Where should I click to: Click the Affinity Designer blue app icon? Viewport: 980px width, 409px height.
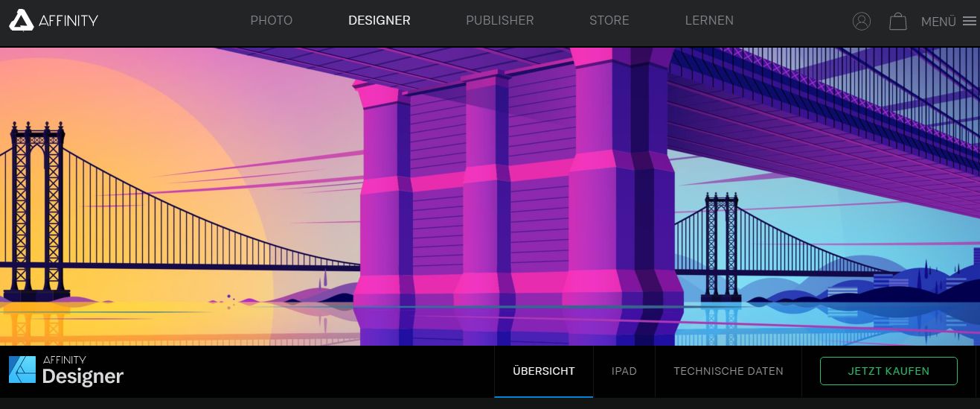(22, 370)
